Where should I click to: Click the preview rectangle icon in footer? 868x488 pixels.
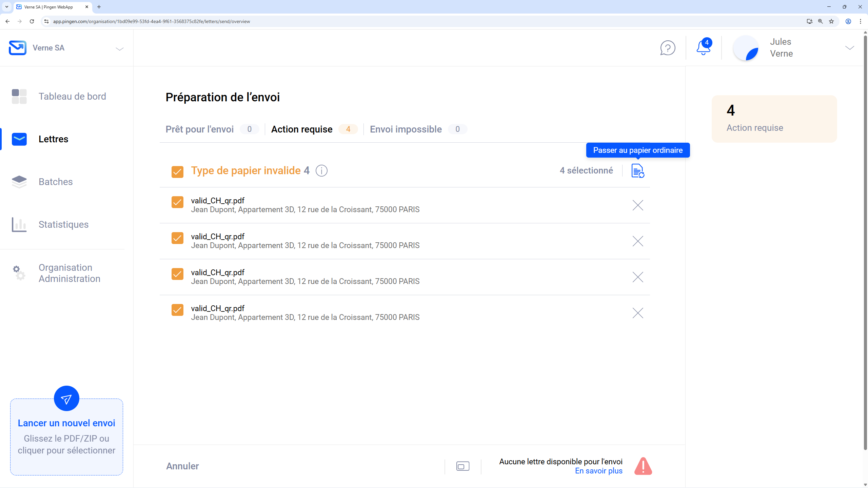[x=463, y=466]
